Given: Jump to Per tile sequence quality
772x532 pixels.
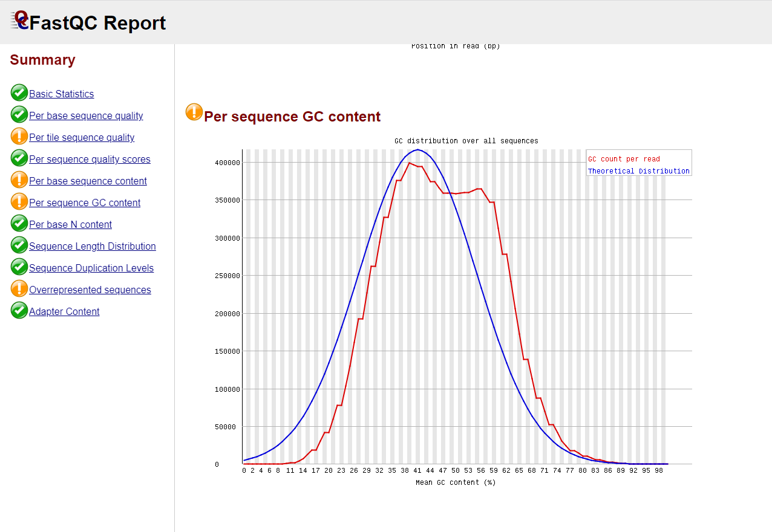Looking at the screenshot, I should tap(82, 138).
